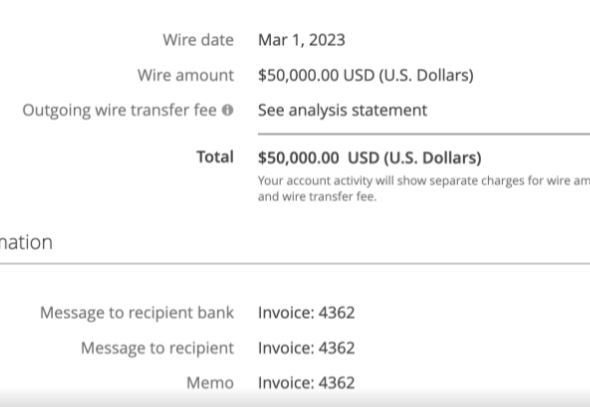Screen dimensions: 590x407
Task: Click the account activity separate charges note
Action: pyautogui.click(x=424, y=188)
